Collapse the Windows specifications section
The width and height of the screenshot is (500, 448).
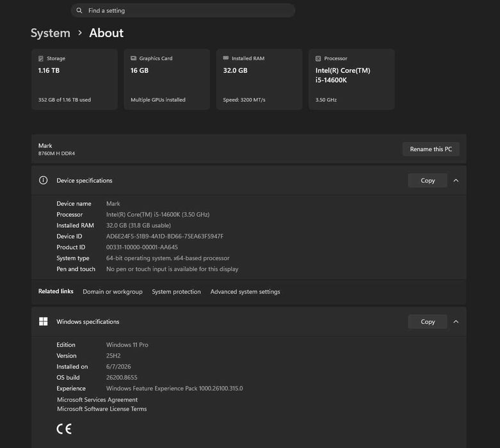(456, 322)
